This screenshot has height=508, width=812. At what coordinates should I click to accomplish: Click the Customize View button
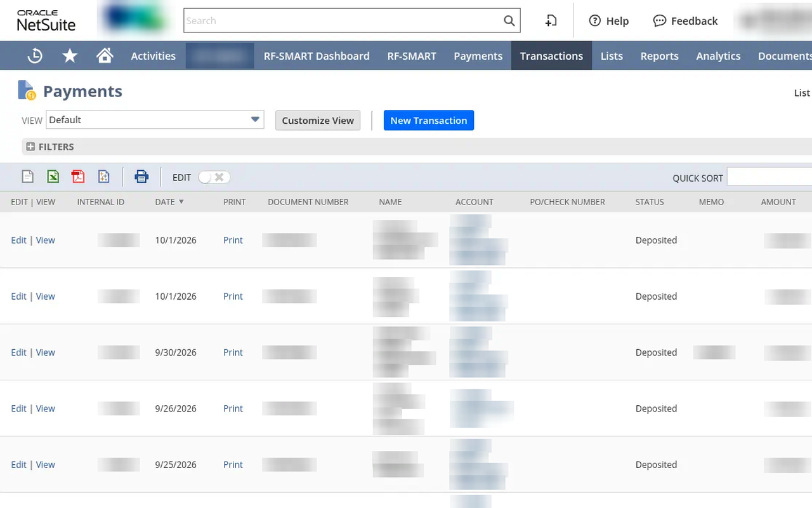pyautogui.click(x=318, y=120)
